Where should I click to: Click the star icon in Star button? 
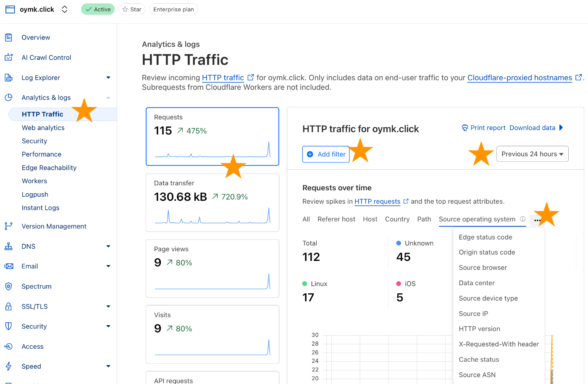pyautogui.click(x=125, y=9)
